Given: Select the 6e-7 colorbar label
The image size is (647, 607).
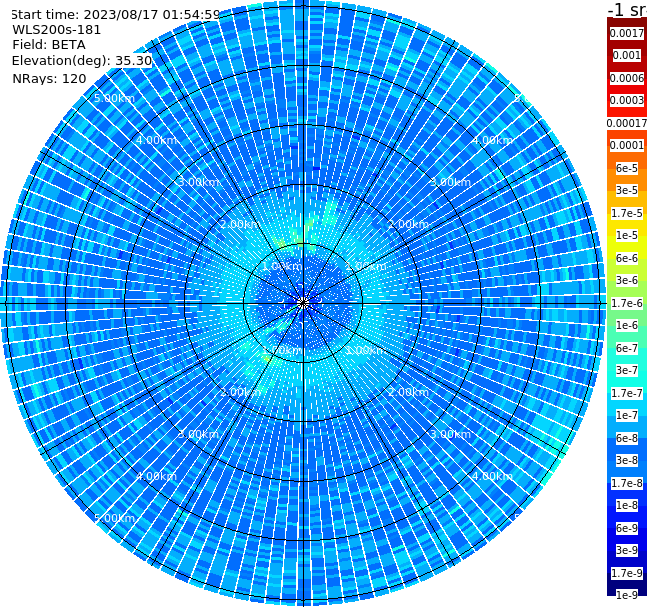Looking at the screenshot, I should 627,348.
